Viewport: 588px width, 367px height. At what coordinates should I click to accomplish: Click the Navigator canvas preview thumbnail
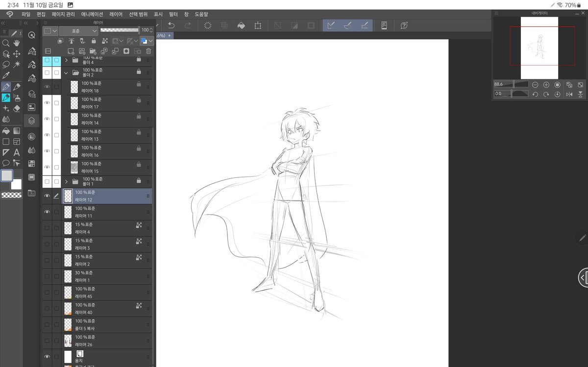540,48
